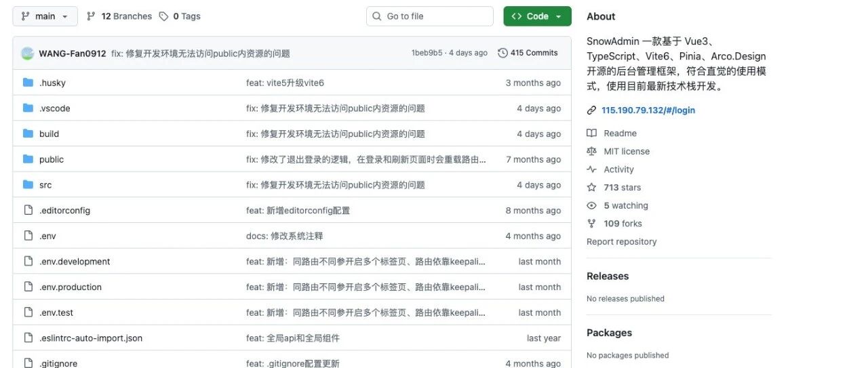The height and width of the screenshot is (368, 868).
Task: Open the 713 stars link
Action: click(622, 188)
